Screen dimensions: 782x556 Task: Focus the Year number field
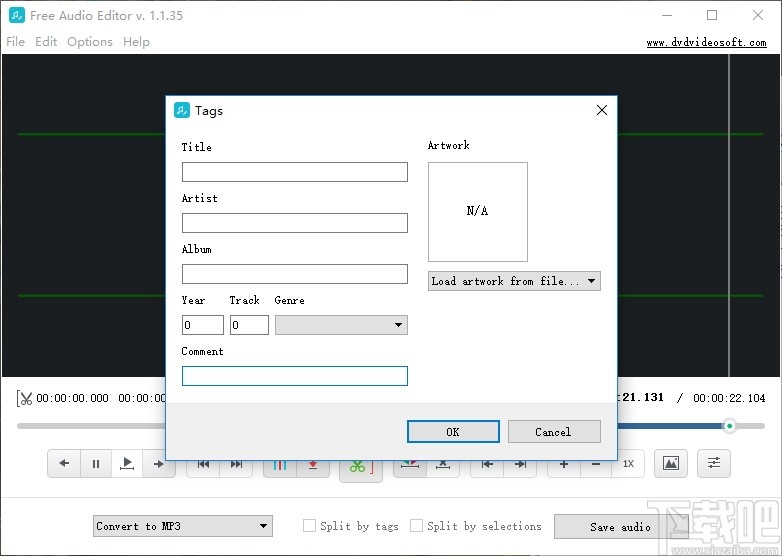click(x=202, y=325)
